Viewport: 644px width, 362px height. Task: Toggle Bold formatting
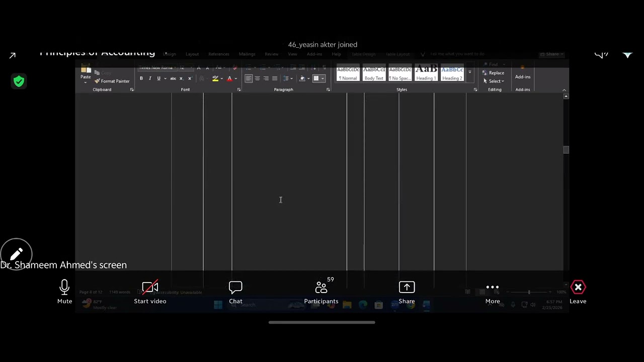pos(141,78)
